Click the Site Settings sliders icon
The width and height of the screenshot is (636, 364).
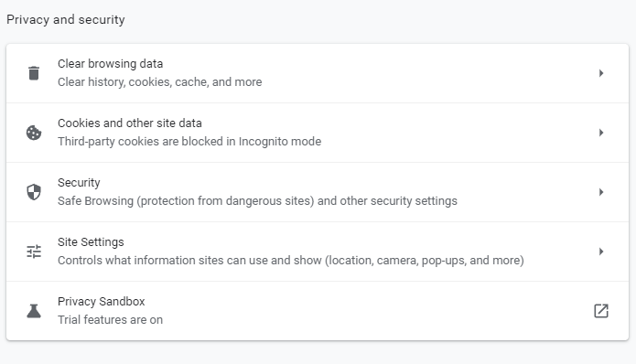[34, 252]
